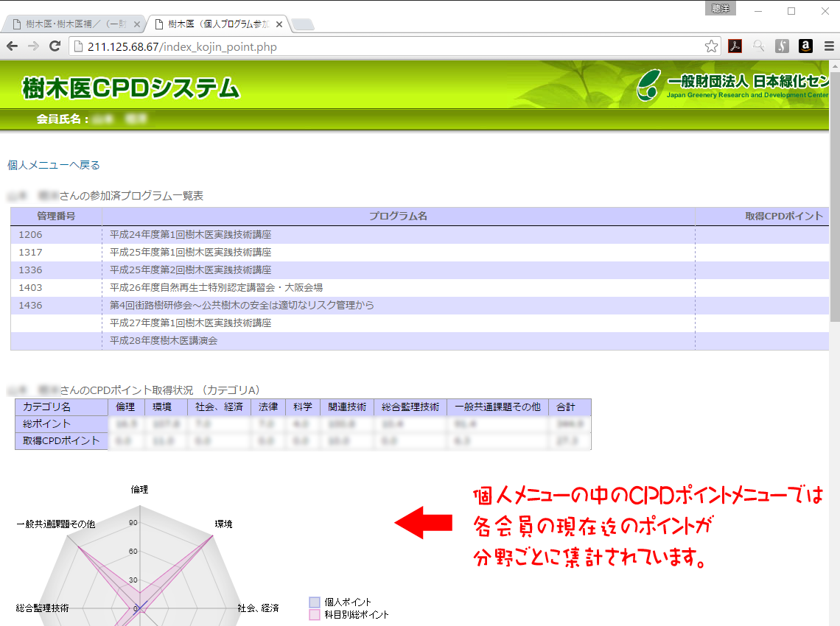Click the 倫理 axis label on radar chart
Screen dimensions: 840x626
[x=139, y=490]
